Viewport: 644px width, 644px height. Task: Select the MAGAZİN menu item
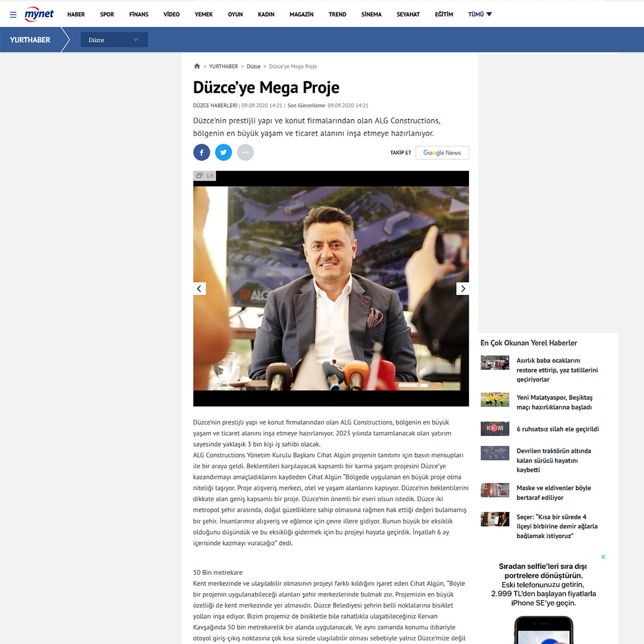(301, 14)
